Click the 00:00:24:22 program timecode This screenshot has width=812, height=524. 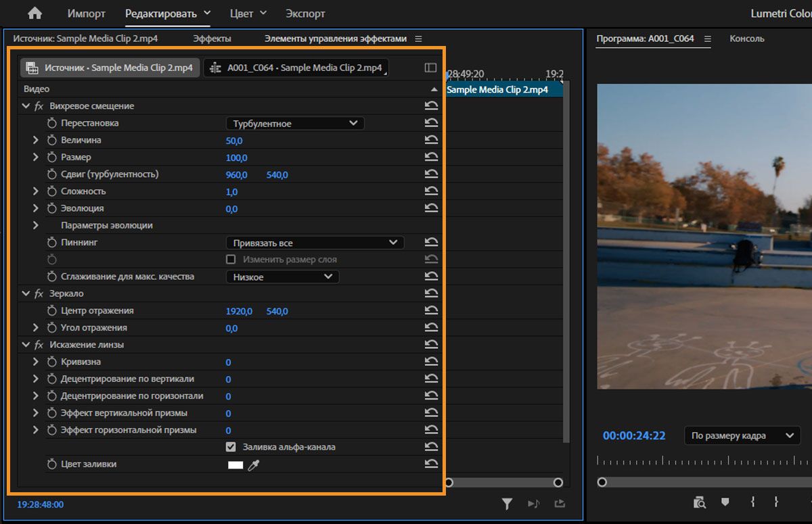point(634,436)
